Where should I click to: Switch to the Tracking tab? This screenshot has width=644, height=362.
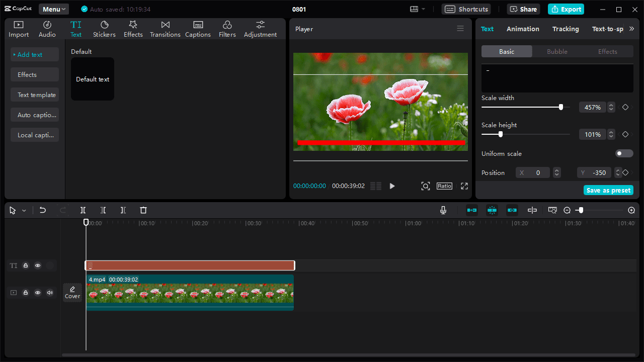point(566,29)
